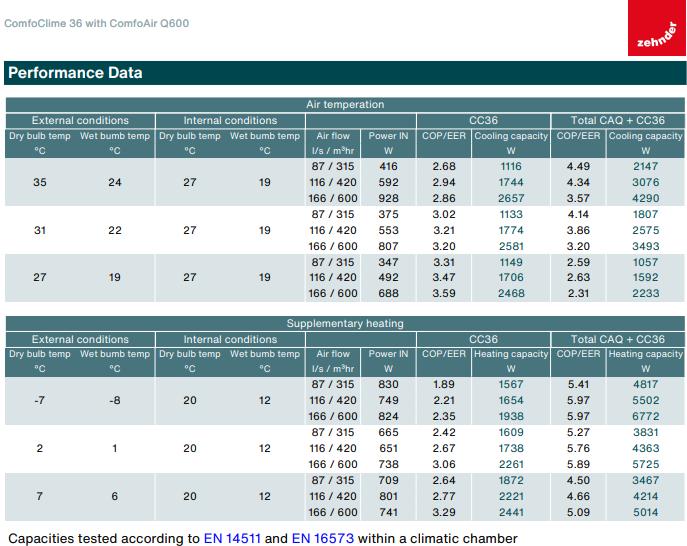The width and height of the screenshot is (687, 546).
Task: Click CC36 heating capacity 1938
Action: click(x=511, y=416)
